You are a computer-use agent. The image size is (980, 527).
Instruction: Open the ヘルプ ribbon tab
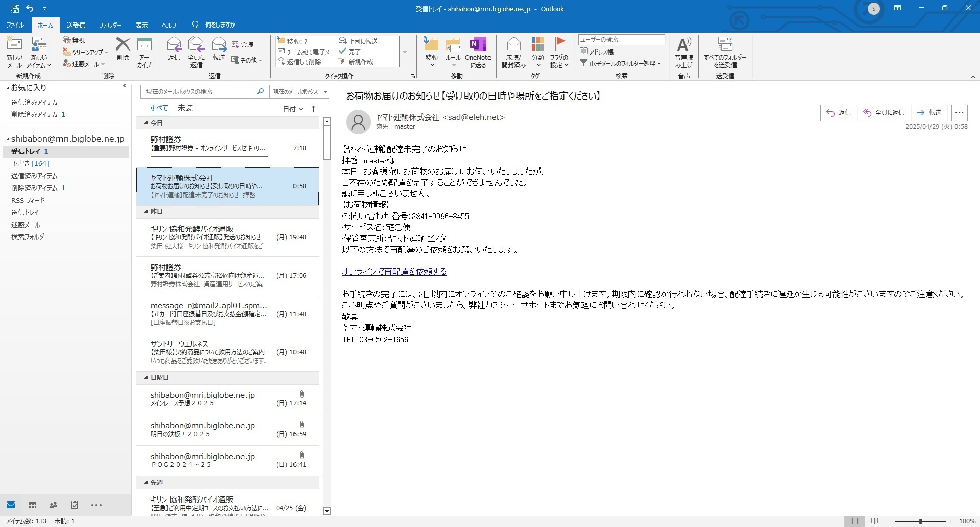169,25
